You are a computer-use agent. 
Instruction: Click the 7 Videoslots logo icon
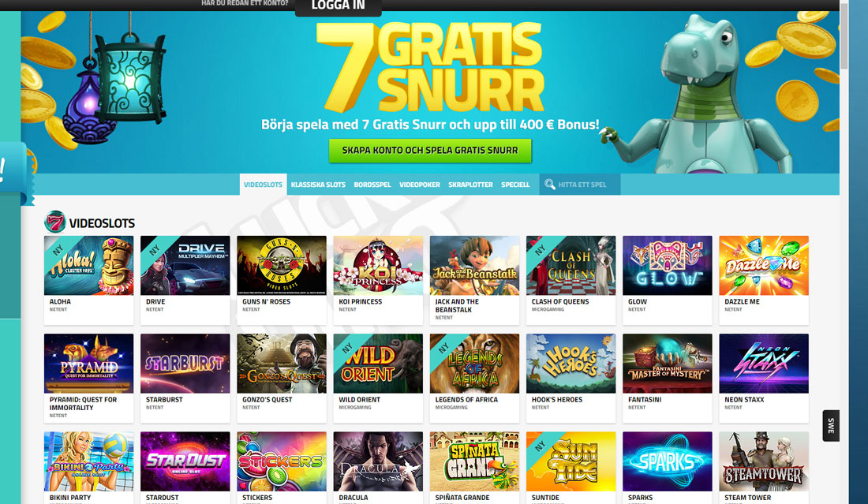tap(54, 222)
